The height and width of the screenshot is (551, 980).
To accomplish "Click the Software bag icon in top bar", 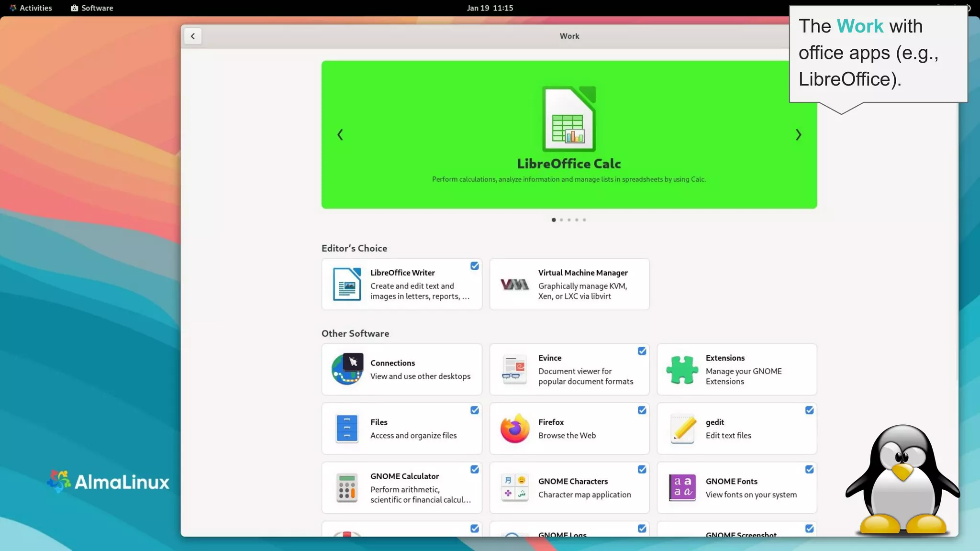I will [74, 8].
